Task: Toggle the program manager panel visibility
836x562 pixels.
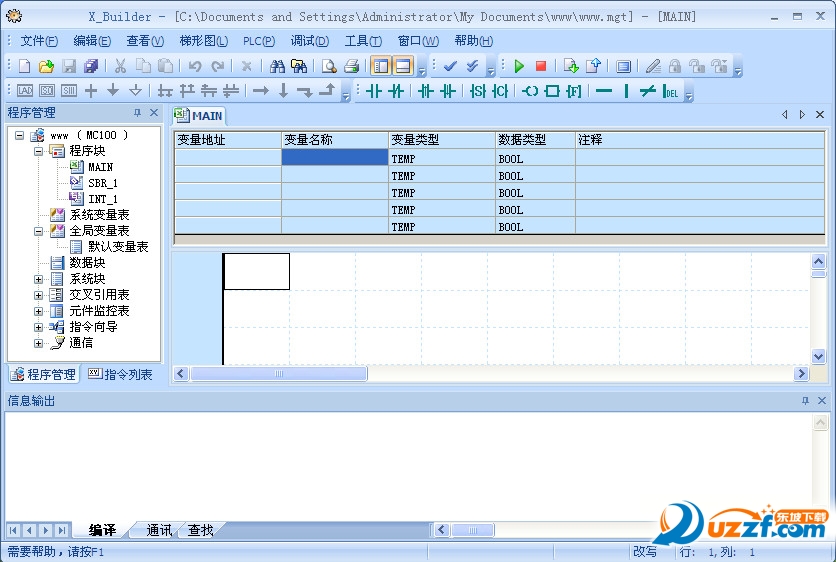Action: pos(381,66)
